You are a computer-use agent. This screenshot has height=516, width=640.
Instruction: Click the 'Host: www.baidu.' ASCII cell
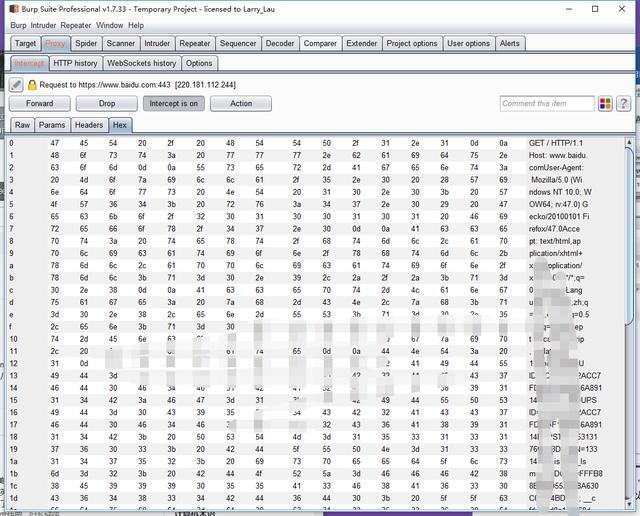558,155
